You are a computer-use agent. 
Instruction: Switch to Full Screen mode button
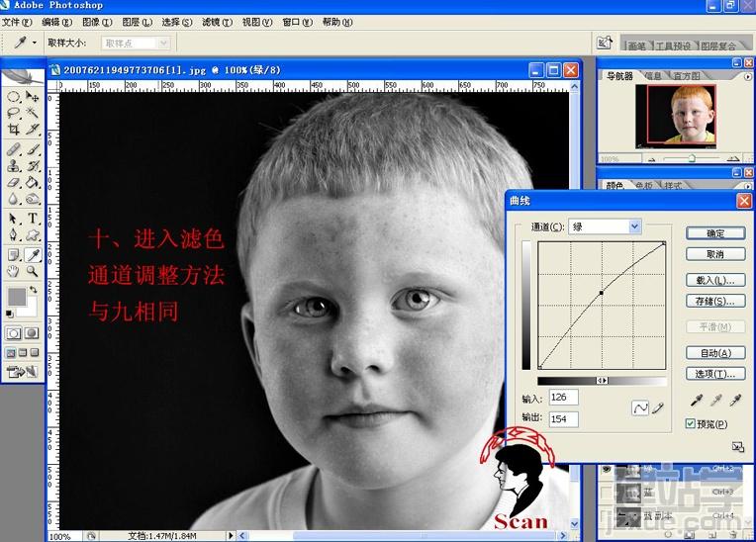pos(35,353)
